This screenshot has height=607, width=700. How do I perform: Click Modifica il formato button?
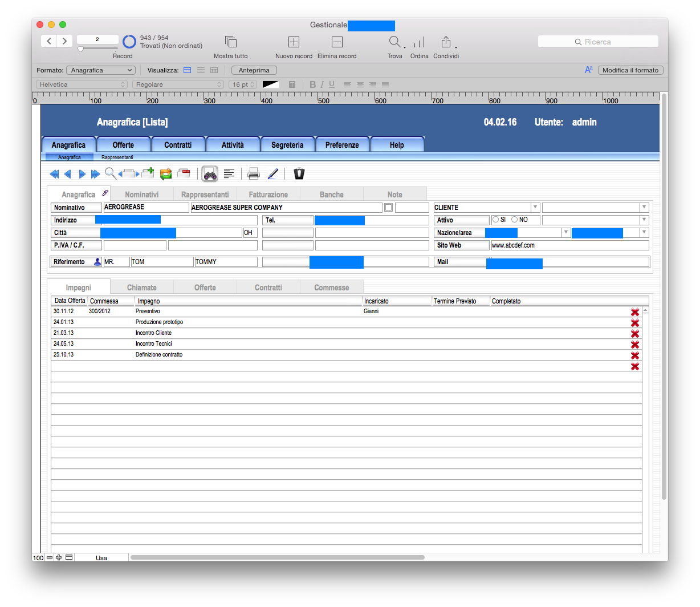(x=630, y=70)
